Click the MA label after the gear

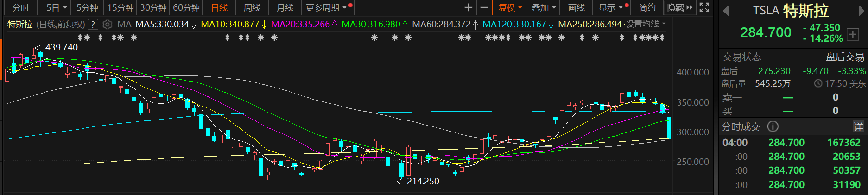124,24
